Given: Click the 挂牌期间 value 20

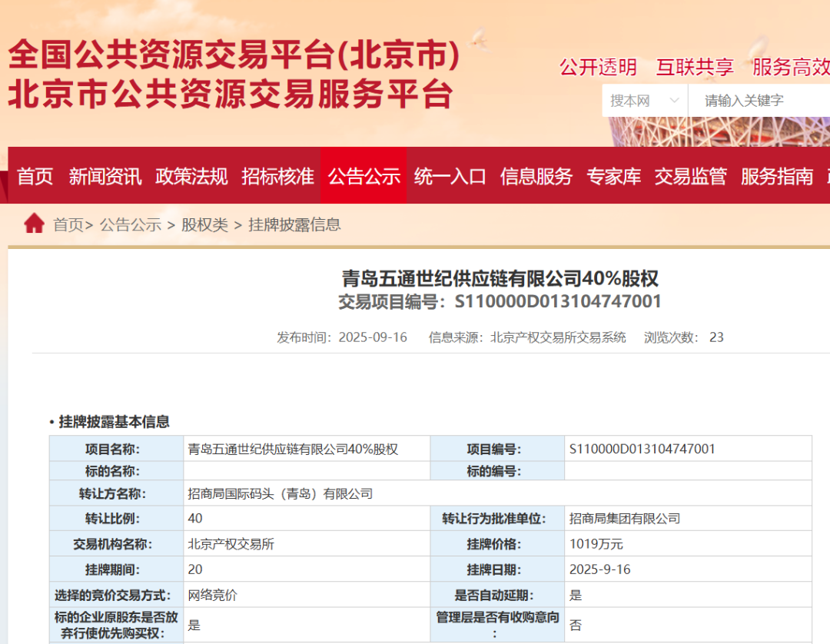Looking at the screenshot, I should [194, 569].
